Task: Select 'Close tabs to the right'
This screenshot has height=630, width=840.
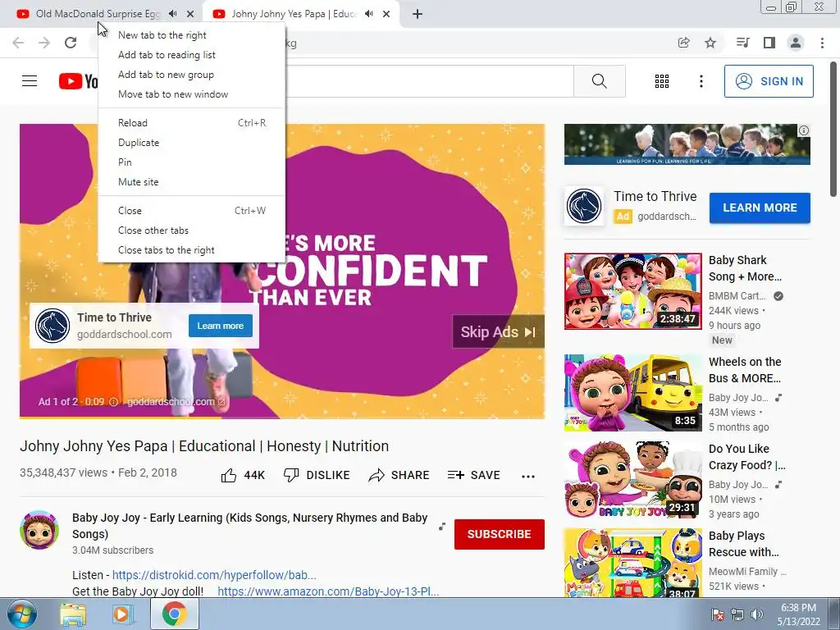Action: [x=191, y=250]
